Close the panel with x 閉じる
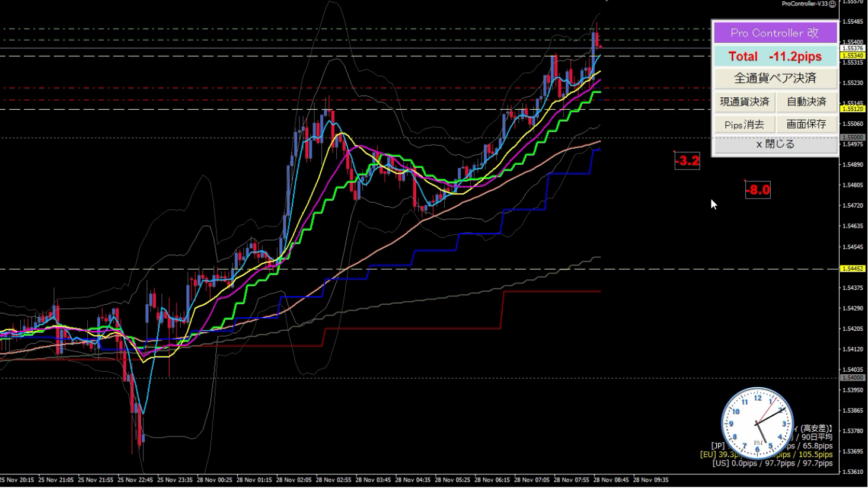The width and height of the screenshot is (868, 488). 775,144
